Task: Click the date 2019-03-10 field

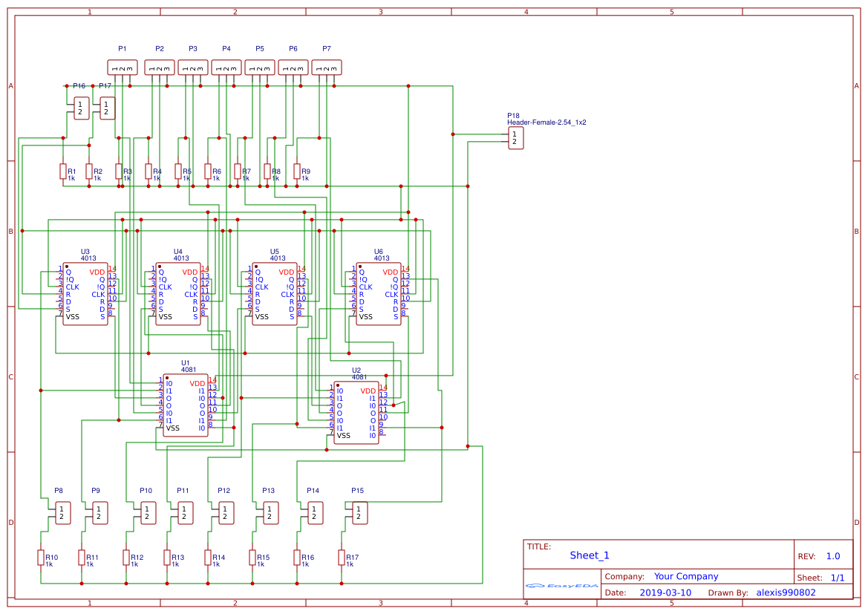Action: [665, 592]
